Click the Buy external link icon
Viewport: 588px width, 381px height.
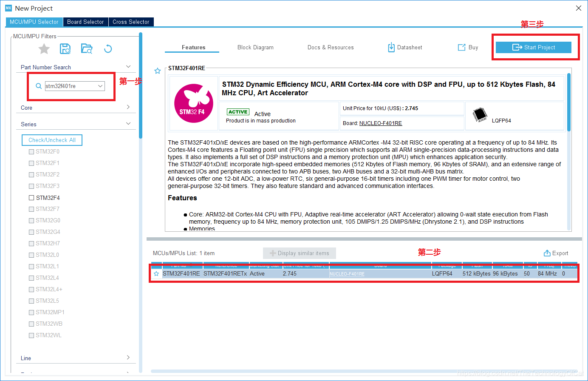point(461,47)
